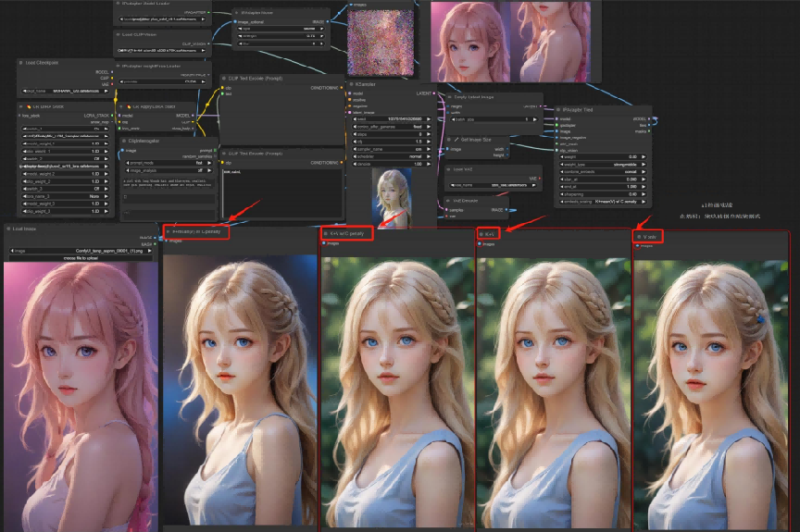Collapse the ClipInterrogator node title dot

pos(124,141)
